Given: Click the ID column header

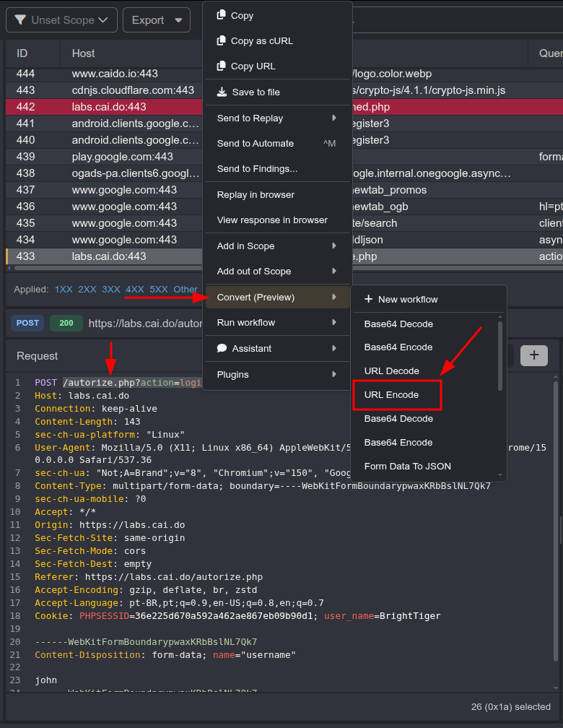Looking at the screenshot, I should point(22,53).
